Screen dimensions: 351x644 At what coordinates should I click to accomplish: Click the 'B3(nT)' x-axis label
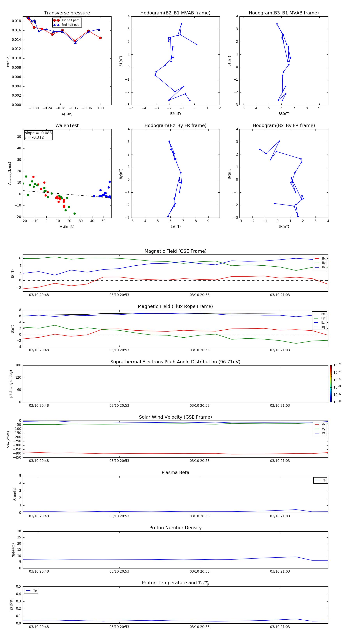pyautogui.click(x=284, y=114)
